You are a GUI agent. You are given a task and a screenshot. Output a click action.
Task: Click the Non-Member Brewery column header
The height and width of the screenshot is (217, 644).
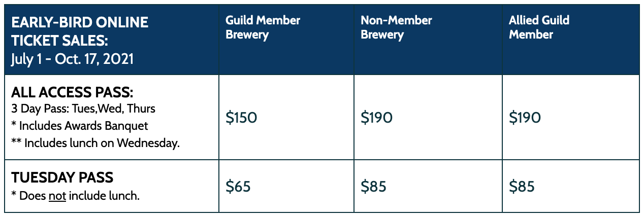coord(396,27)
